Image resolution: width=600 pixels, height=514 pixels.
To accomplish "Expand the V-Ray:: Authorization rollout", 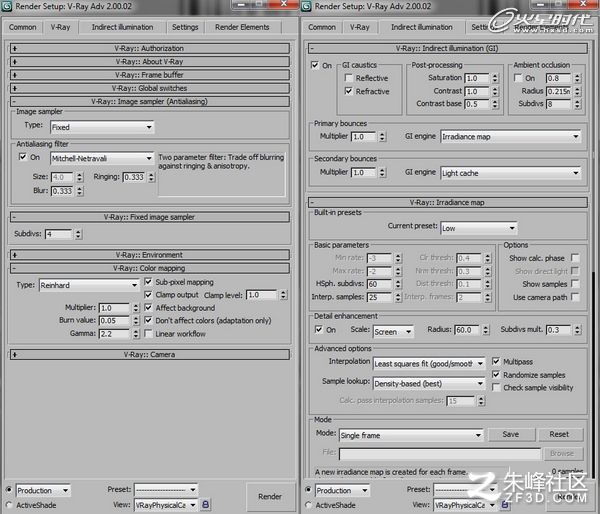I will 149,49.
